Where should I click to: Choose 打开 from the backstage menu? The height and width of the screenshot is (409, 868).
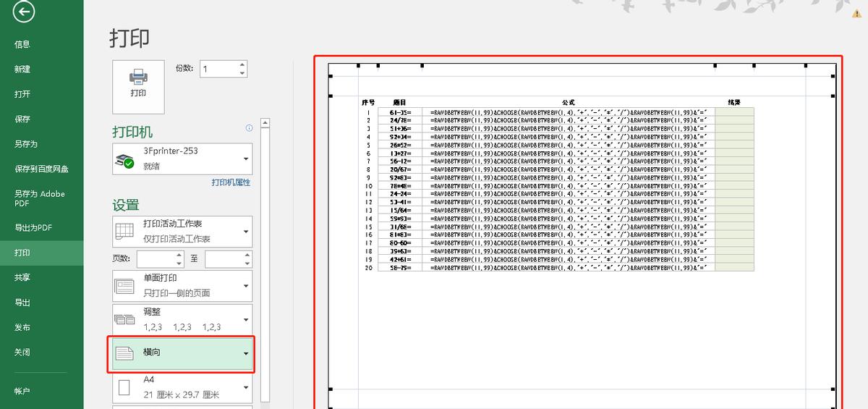pos(22,94)
